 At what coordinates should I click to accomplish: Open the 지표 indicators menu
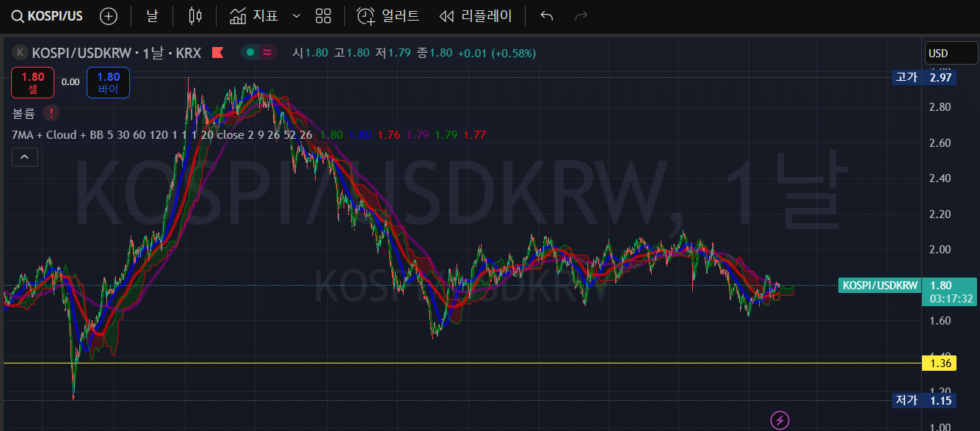click(x=254, y=16)
